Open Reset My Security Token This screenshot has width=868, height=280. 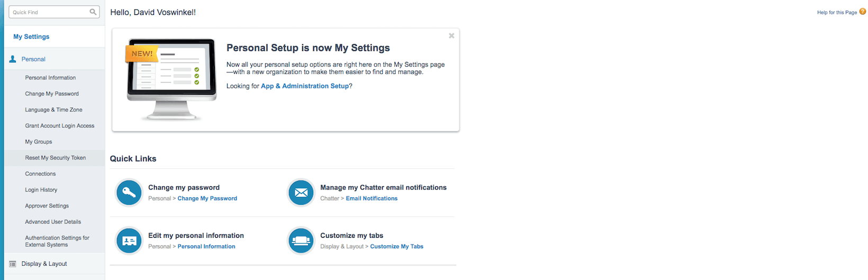click(55, 158)
